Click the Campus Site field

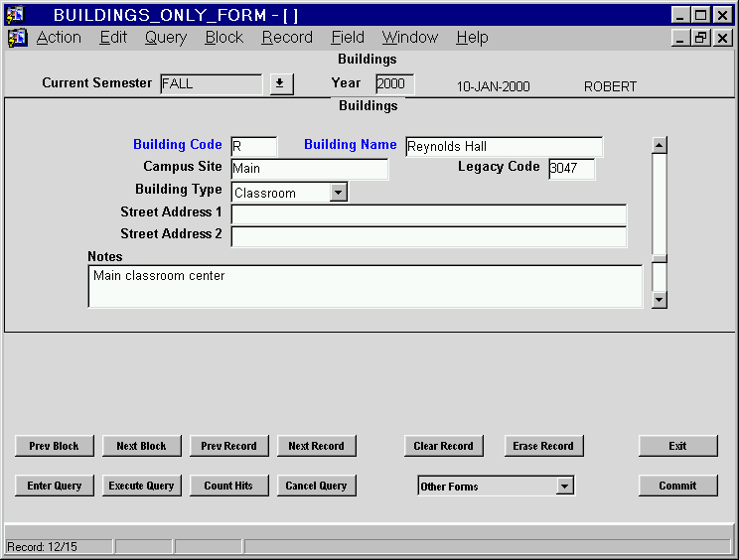(x=310, y=169)
